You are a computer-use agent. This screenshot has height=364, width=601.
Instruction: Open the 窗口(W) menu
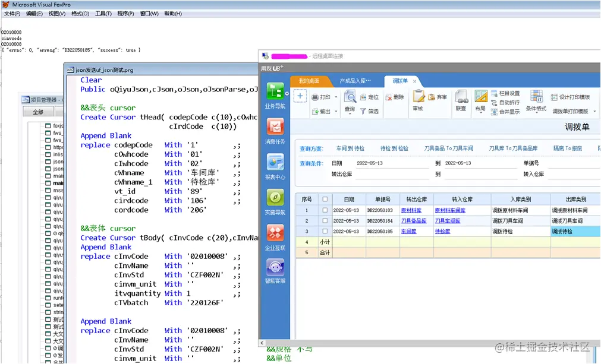tap(149, 14)
